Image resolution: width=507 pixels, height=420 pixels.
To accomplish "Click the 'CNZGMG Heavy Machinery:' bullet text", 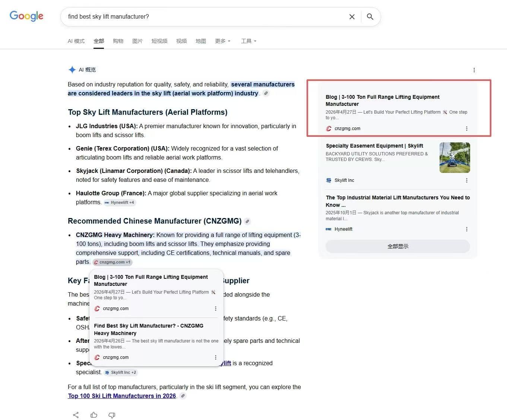I will coord(115,235).
